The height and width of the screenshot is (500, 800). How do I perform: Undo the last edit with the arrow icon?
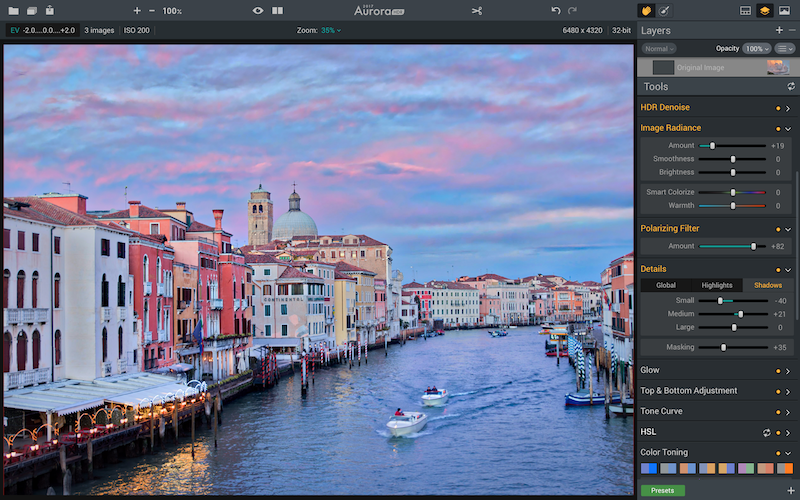coord(556,11)
